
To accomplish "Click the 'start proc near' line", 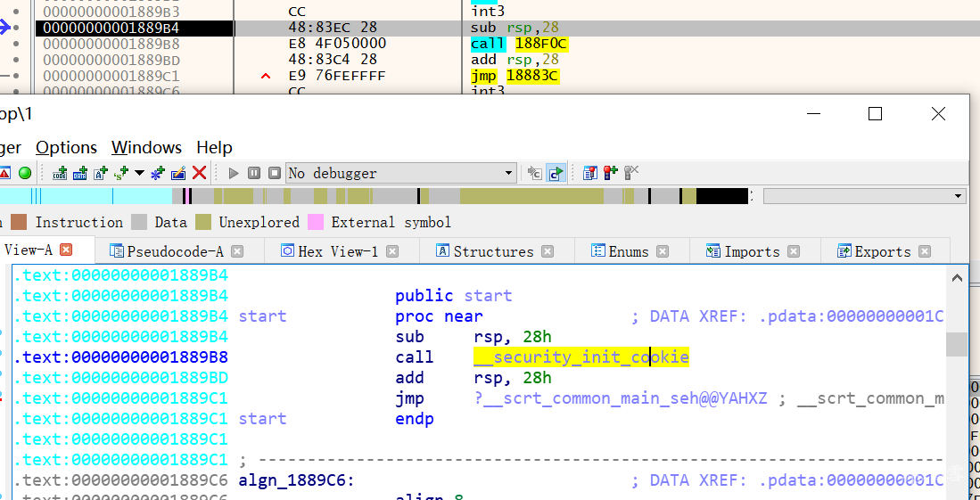I will [360, 316].
